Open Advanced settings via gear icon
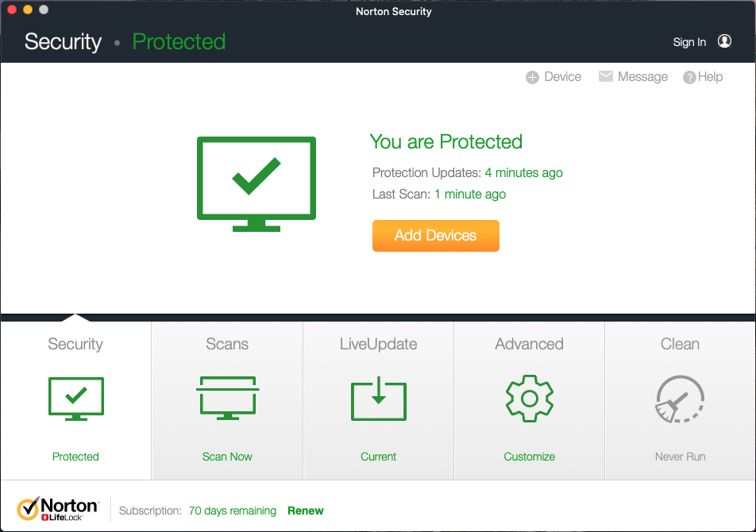756x532 pixels. click(530, 398)
